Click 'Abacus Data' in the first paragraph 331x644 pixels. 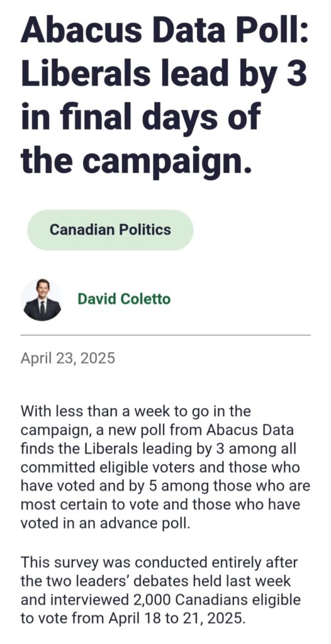pyautogui.click(x=250, y=430)
